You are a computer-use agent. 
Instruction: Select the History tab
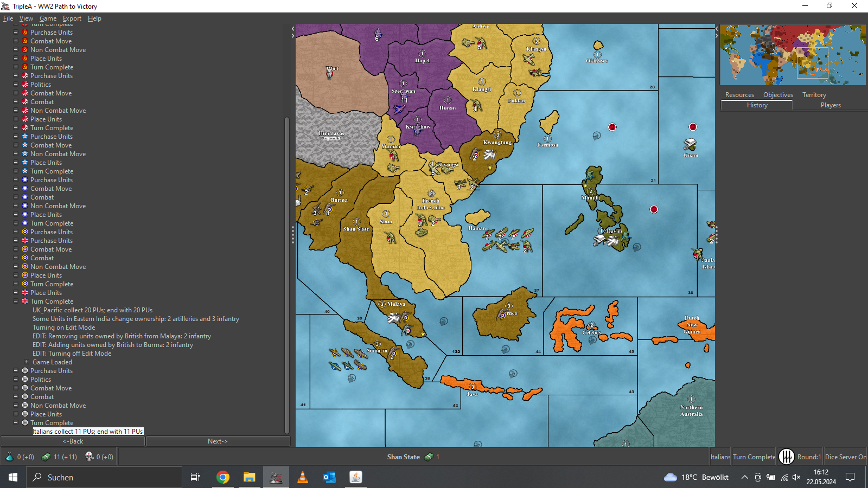coord(757,105)
